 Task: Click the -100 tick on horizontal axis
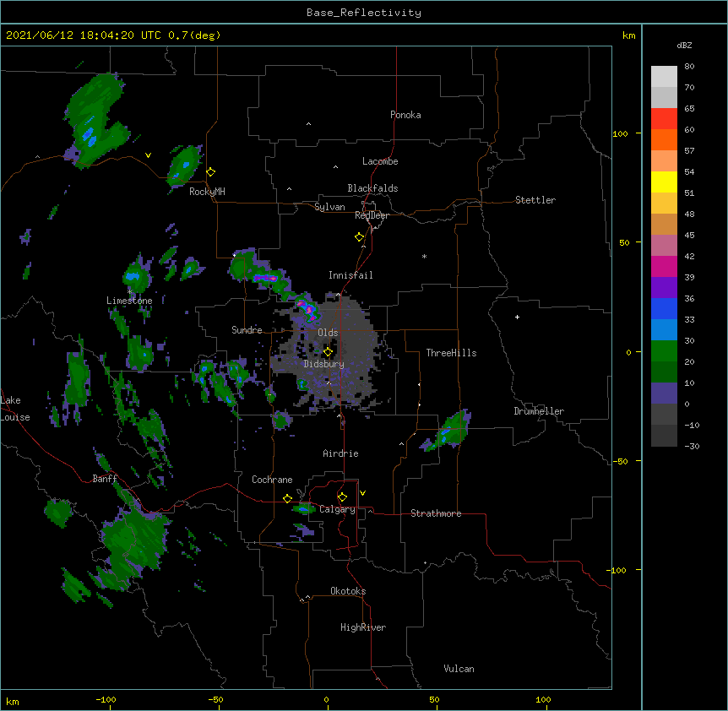(x=106, y=699)
